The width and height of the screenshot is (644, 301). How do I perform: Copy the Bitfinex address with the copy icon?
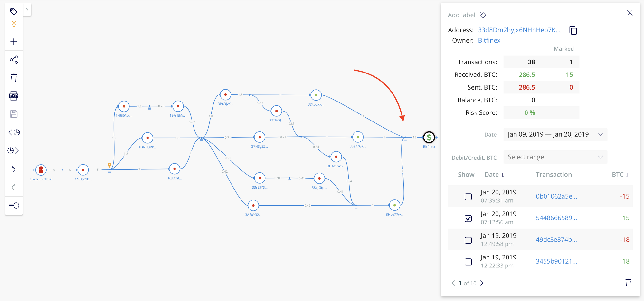574,30
